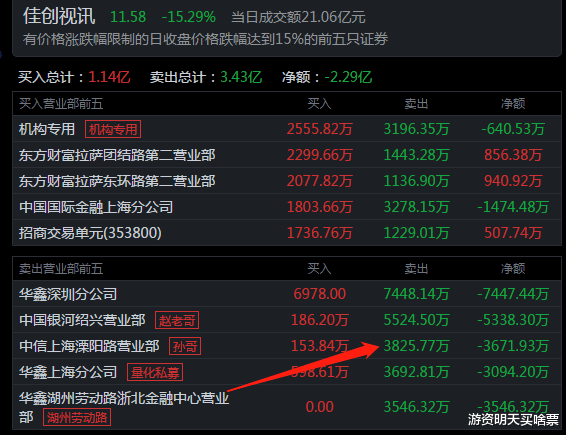Click buy amount 2555.82万
Viewport: 566px width, 435px height.
point(319,129)
